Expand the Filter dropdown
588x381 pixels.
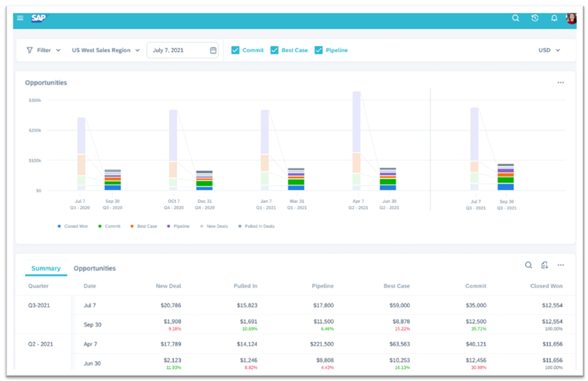44,51
